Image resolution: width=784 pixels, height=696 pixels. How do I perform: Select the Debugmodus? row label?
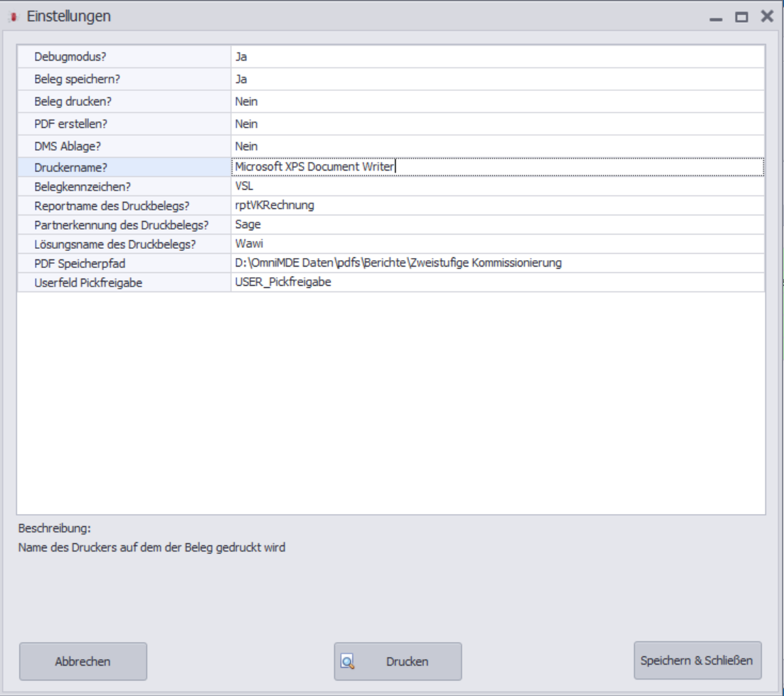click(x=124, y=56)
